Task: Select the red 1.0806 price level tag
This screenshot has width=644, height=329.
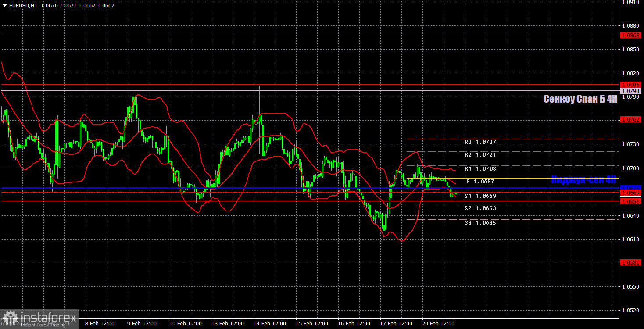Action: (631, 84)
